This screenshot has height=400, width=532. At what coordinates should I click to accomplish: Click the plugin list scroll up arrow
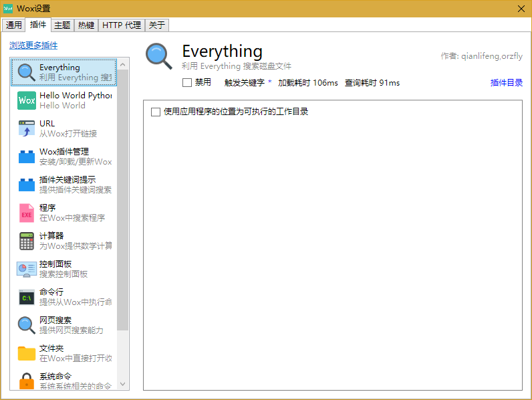click(123, 64)
